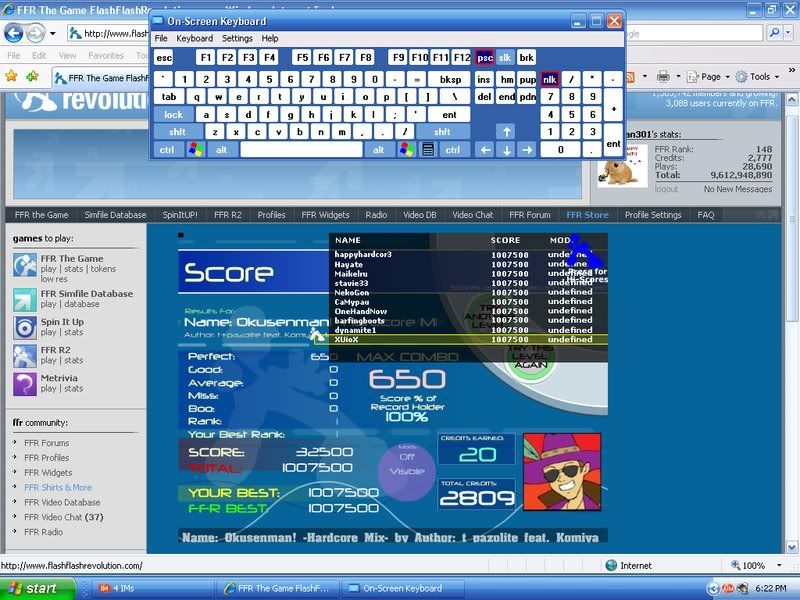Click the favorites star icon in IE

click(12, 76)
